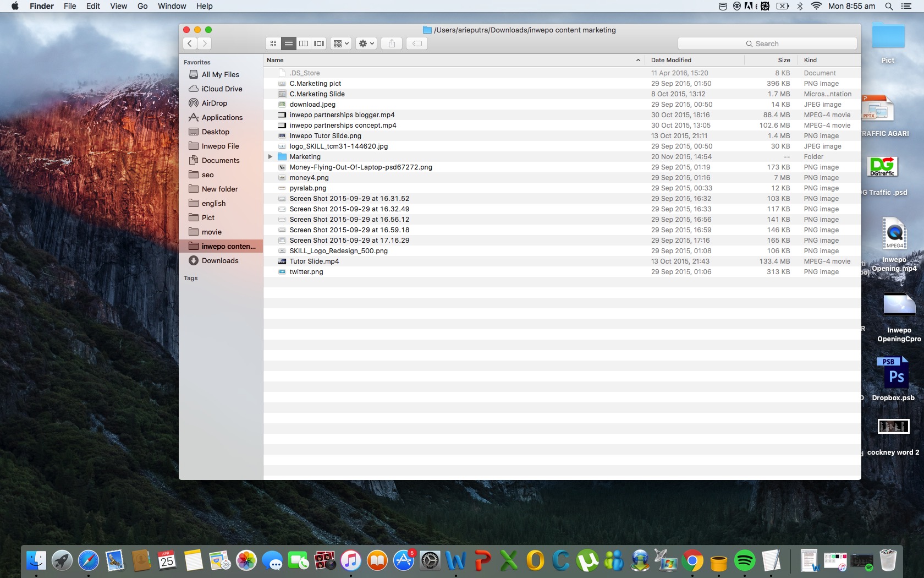Open the item arrangement dropdown
The image size is (924, 578).
click(x=341, y=43)
